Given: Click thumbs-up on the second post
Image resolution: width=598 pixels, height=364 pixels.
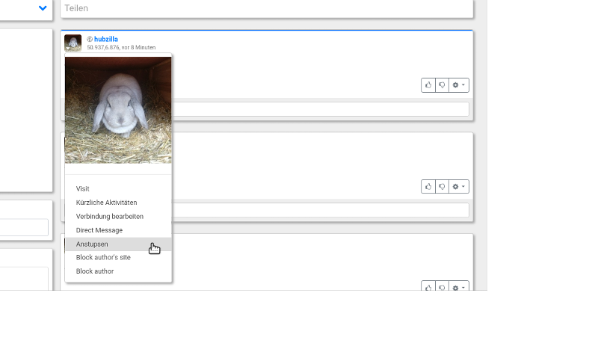Looking at the screenshot, I should [428, 186].
